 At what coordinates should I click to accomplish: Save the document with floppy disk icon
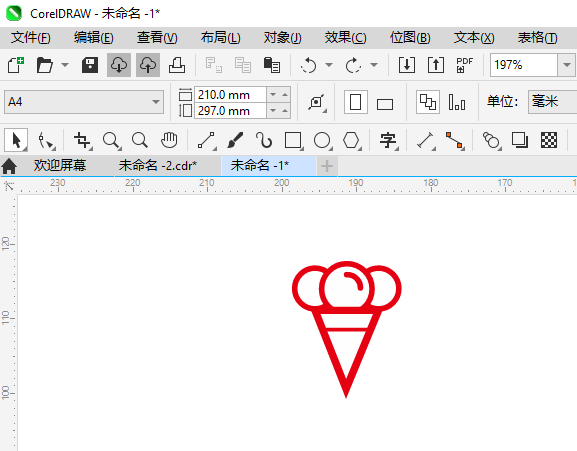[90, 65]
